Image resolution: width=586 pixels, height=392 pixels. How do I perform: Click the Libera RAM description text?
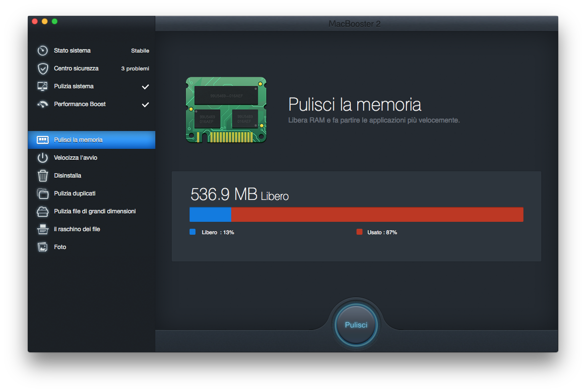374,120
